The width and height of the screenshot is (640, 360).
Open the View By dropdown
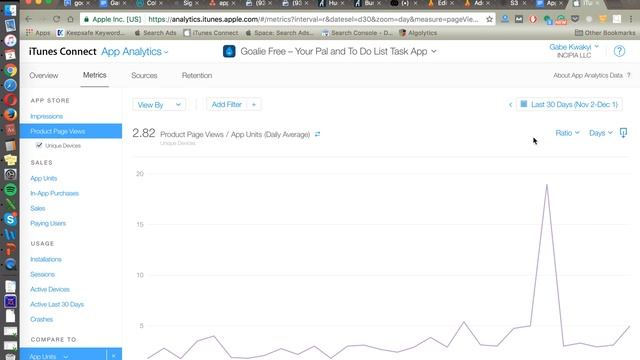coord(159,105)
